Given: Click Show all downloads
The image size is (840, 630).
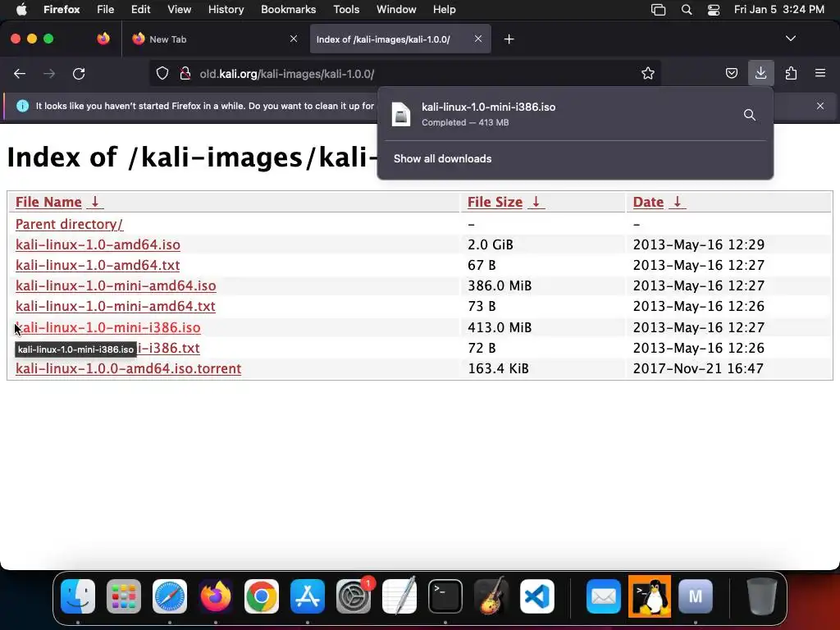Looking at the screenshot, I should 442,158.
